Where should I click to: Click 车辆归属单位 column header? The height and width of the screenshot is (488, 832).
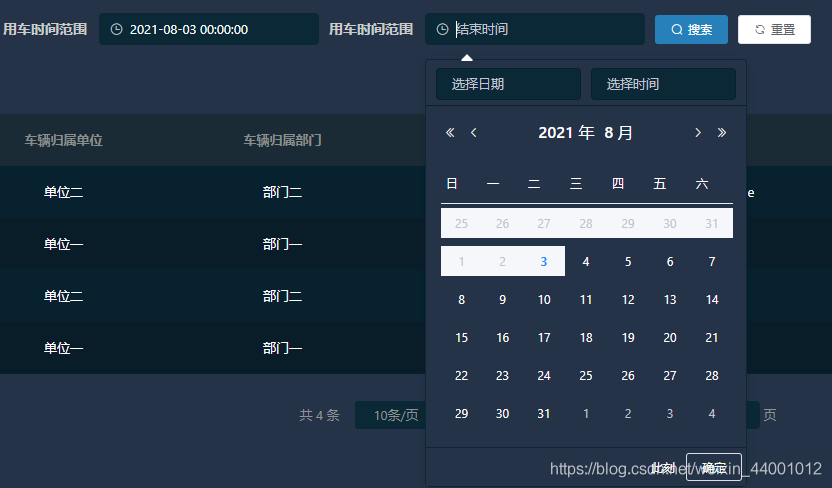(x=64, y=140)
